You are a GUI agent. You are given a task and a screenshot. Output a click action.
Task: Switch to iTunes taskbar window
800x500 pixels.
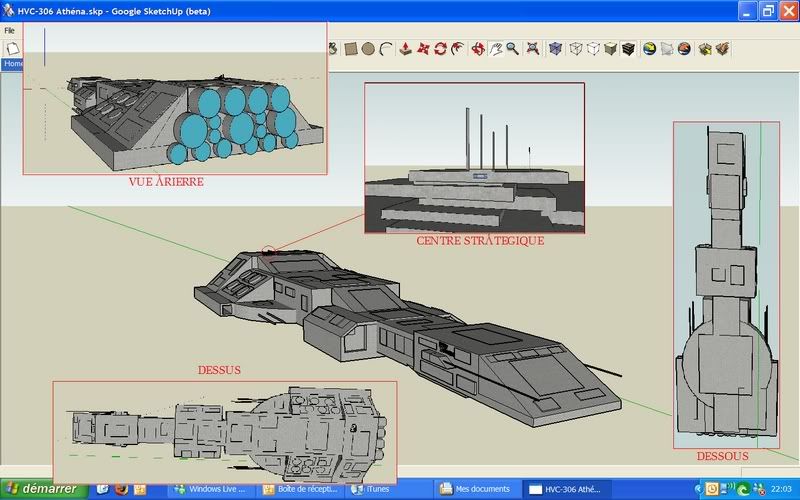point(390,489)
